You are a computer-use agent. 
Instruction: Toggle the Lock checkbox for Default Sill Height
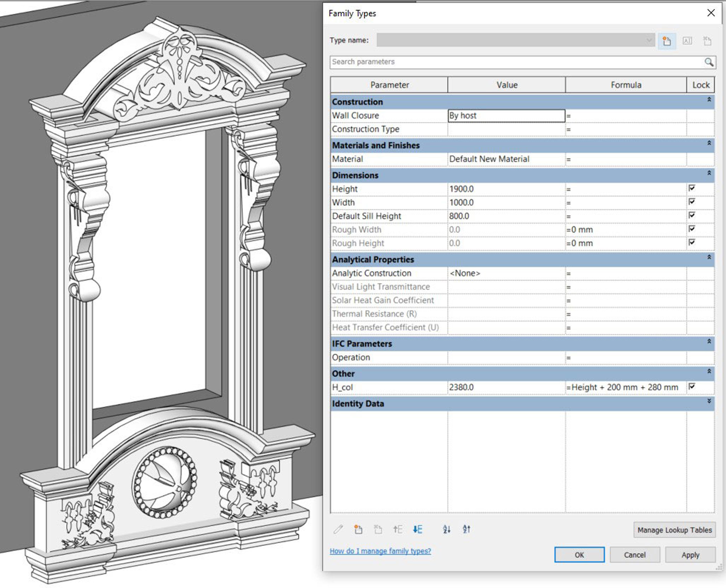click(x=692, y=215)
